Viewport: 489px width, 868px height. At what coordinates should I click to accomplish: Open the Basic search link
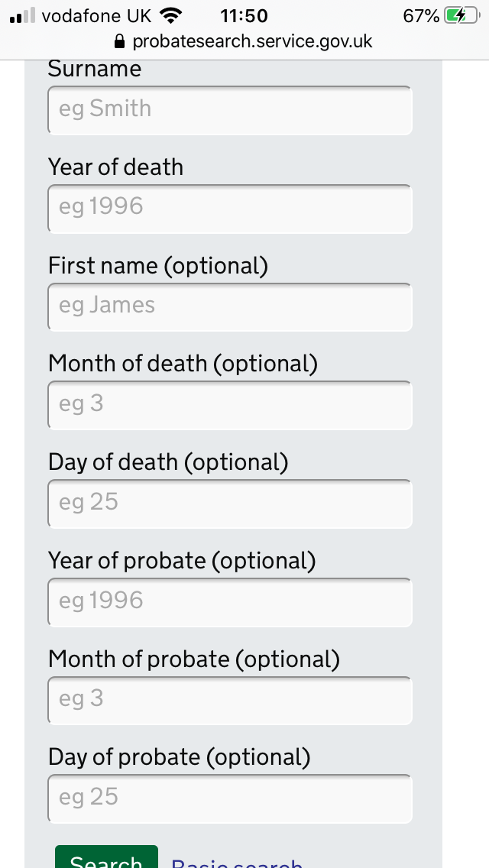pyautogui.click(x=236, y=863)
